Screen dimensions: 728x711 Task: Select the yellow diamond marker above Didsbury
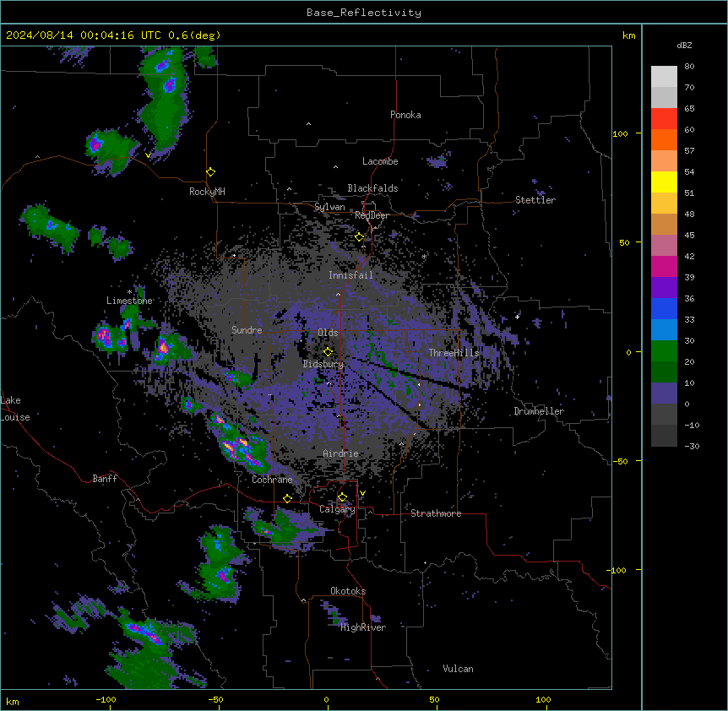click(x=328, y=352)
